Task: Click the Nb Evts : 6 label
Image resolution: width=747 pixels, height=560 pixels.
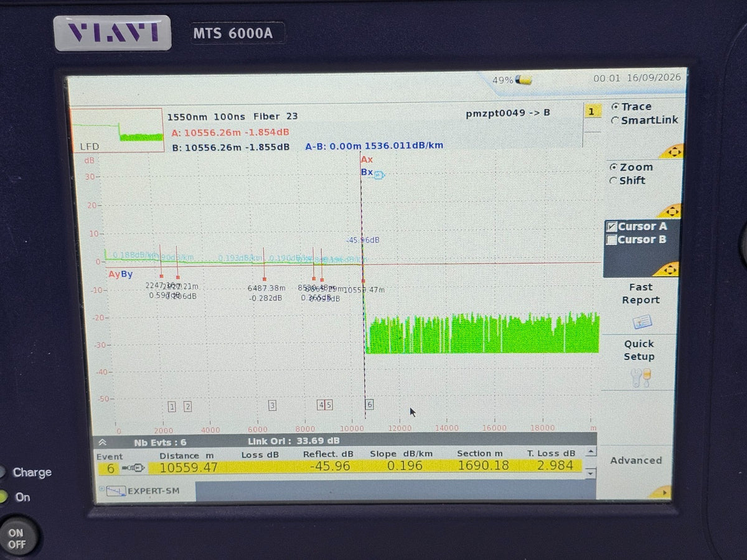Action: coord(160,442)
